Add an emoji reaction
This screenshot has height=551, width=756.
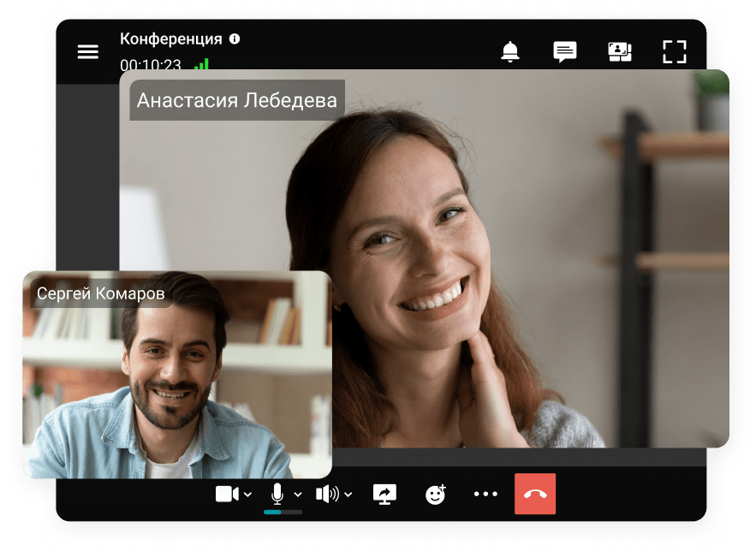coord(436,494)
